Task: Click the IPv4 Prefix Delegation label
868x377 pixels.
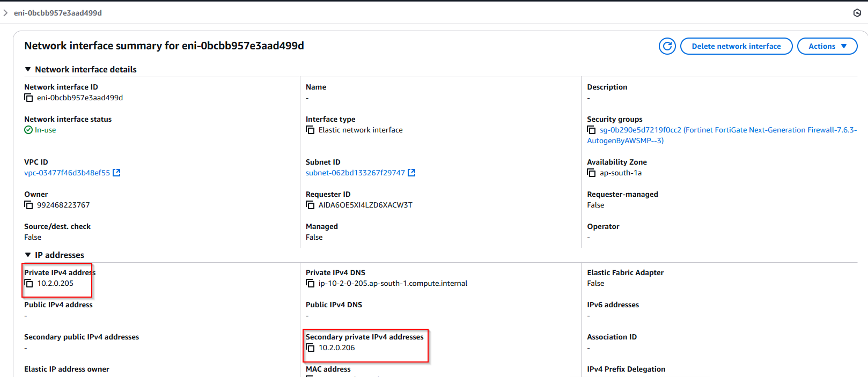Action: tap(626, 369)
